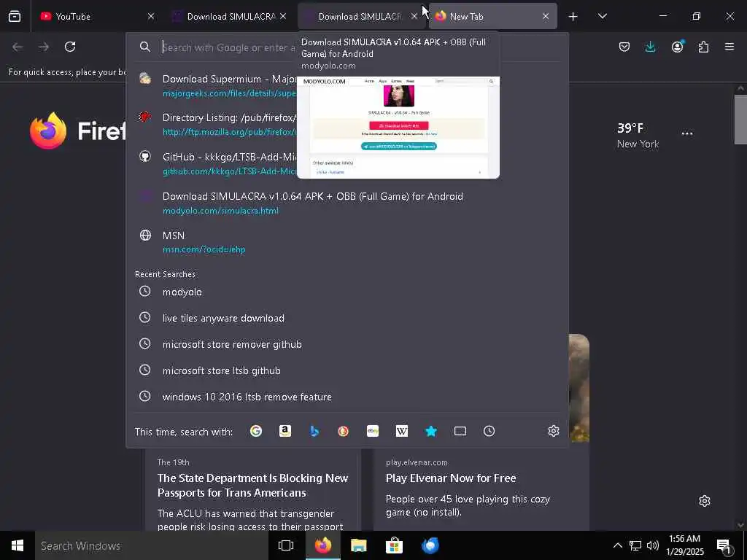Search open tabs with the tab icon
Screen dimensions: 747x560
[x=460, y=431]
